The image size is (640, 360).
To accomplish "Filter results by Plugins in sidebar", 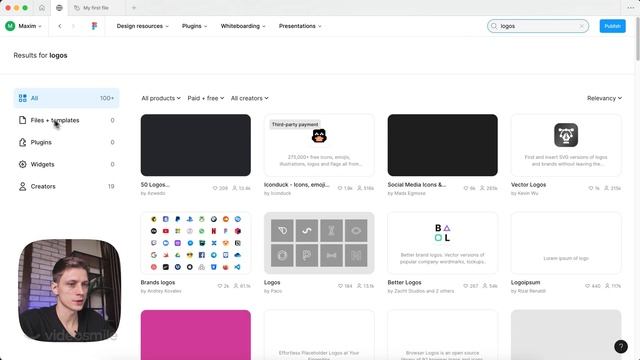I will pyautogui.click(x=67, y=142).
